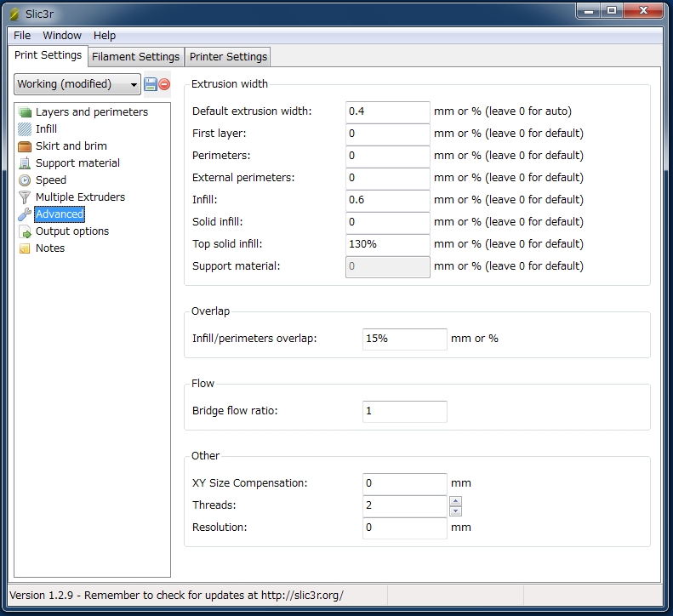This screenshot has height=616, width=673.
Task: Open the Window menu
Action: (62, 36)
